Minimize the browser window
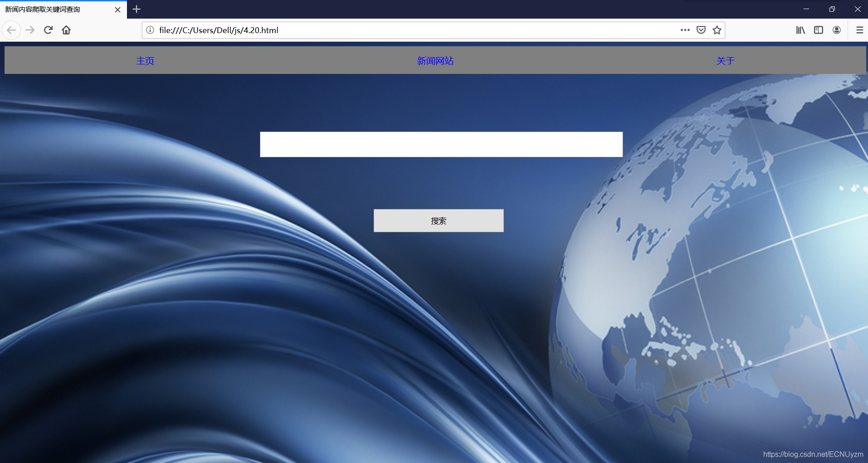 (x=806, y=9)
